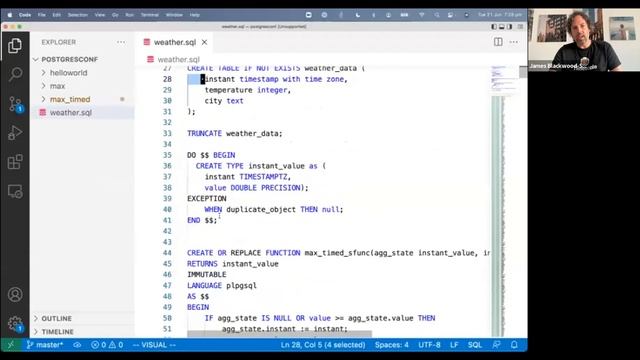Open Control Center in the menu bar
Screen dimensions: 640x360
tap(450, 15)
